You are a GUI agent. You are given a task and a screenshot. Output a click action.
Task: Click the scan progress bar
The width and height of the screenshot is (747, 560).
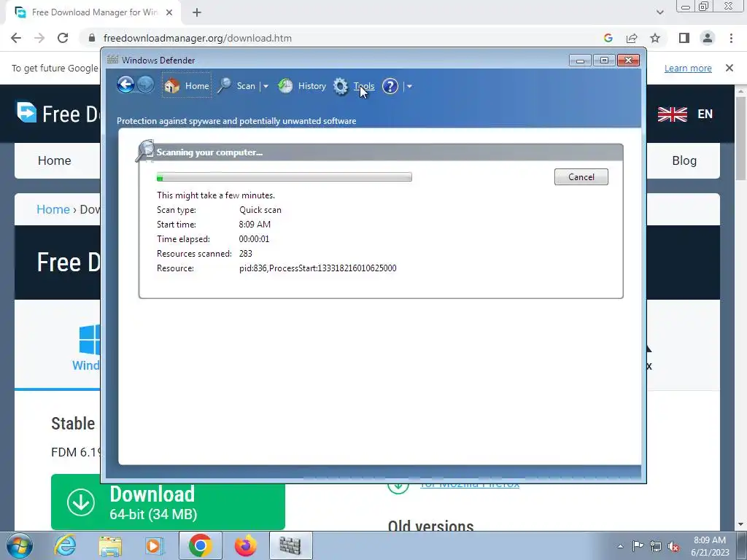point(285,177)
